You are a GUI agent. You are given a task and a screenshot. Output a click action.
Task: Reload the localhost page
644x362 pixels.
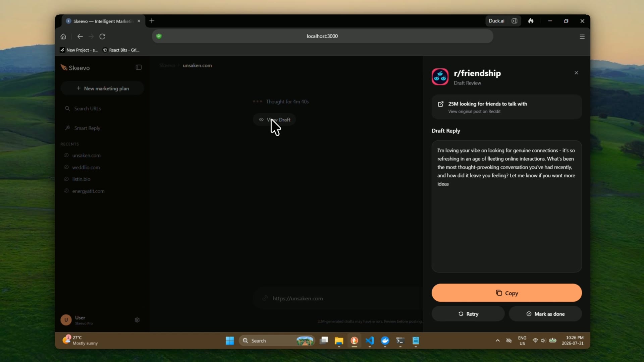(102, 37)
